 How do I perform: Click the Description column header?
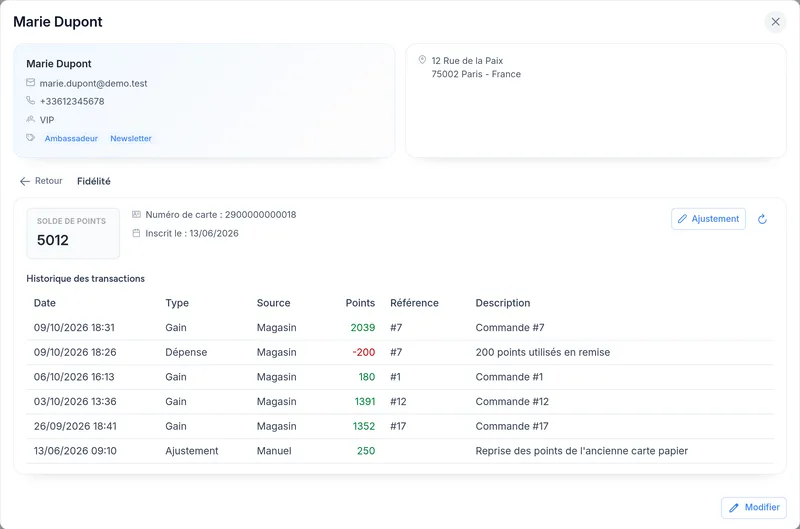pyautogui.click(x=503, y=303)
